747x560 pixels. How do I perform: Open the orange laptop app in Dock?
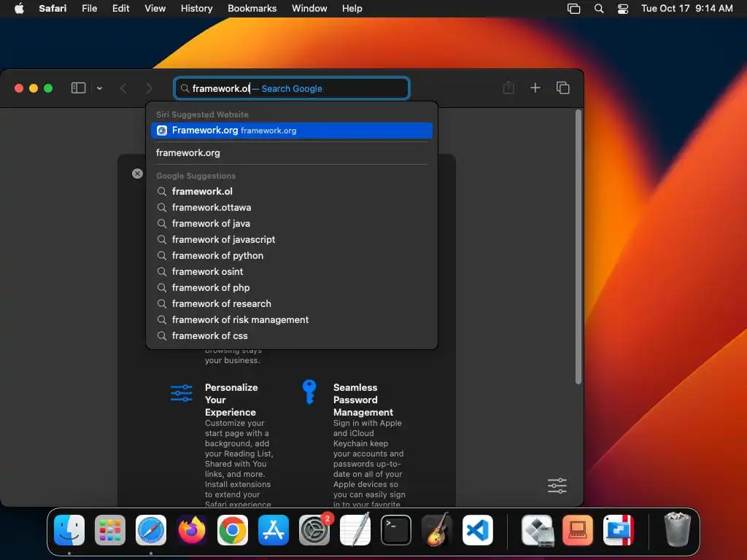point(578,530)
